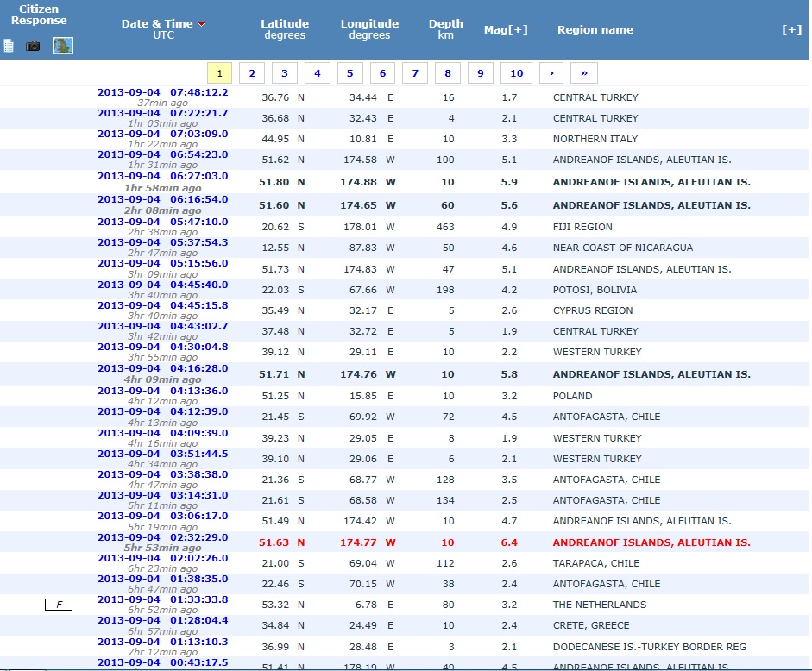The image size is (812, 671).
Task: Click the THE NETHERLANDS region name
Action: 600,605
